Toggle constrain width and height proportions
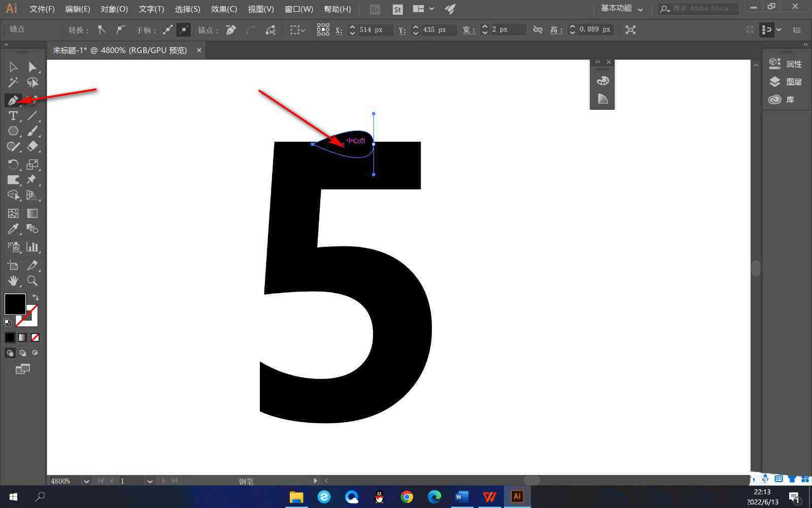The width and height of the screenshot is (812, 508). pos(538,30)
